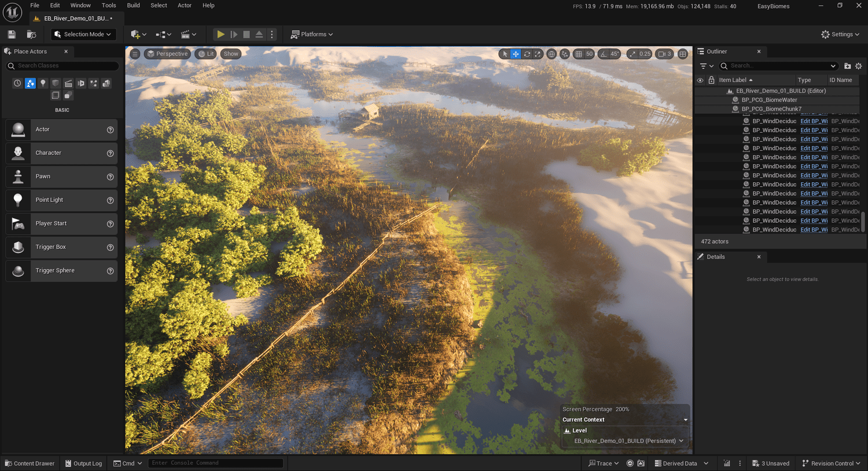868x471 pixels.
Task: Open the Platforms dropdown in the toolbar
Action: (x=311, y=34)
